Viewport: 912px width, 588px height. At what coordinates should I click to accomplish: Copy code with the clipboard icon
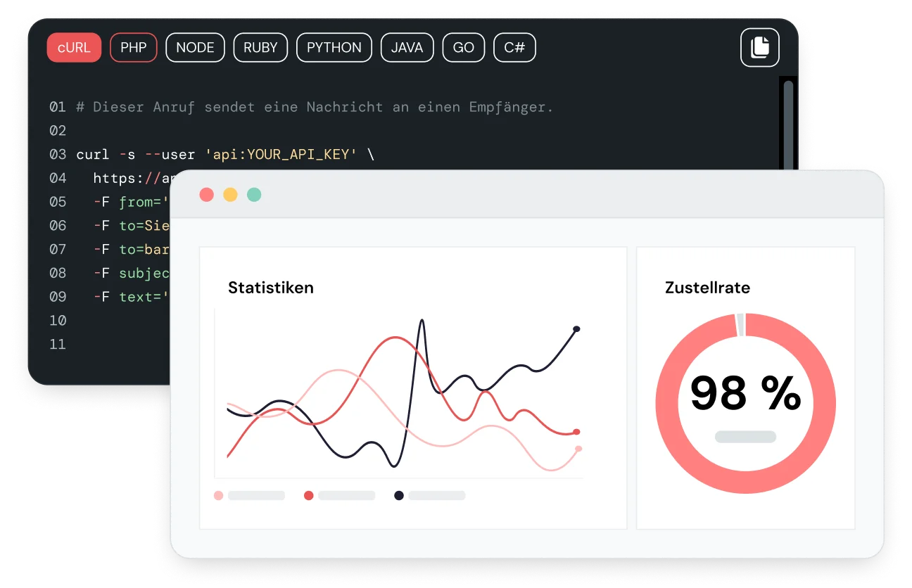coord(760,48)
